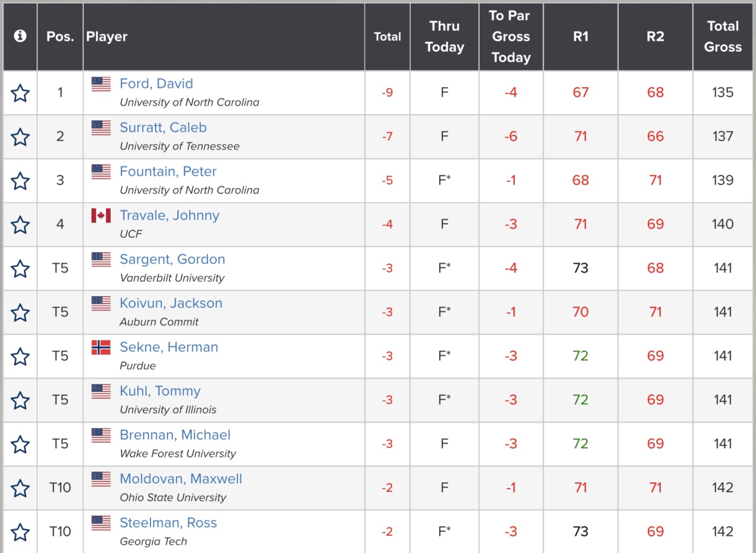Click the US flag beside Caleb Surratt
756x553 pixels.
click(x=101, y=128)
